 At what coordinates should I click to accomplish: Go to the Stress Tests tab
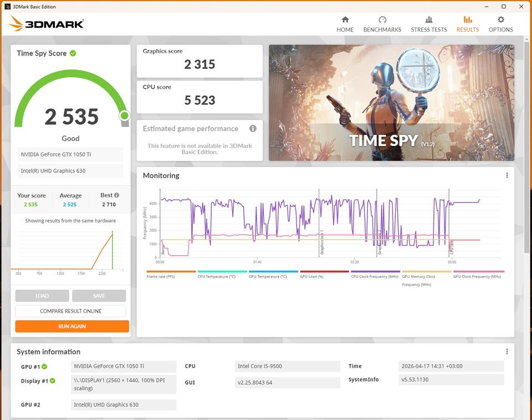(429, 24)
